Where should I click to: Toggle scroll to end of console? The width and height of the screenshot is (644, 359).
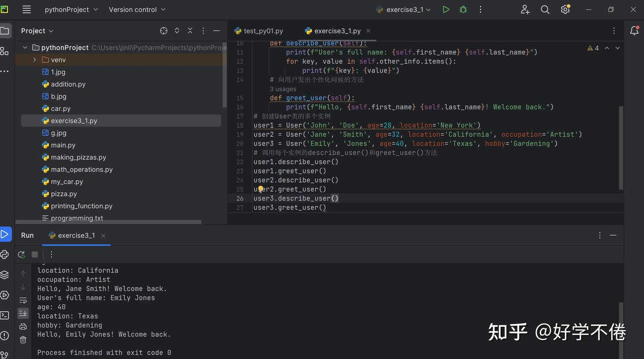click(23, 313)
